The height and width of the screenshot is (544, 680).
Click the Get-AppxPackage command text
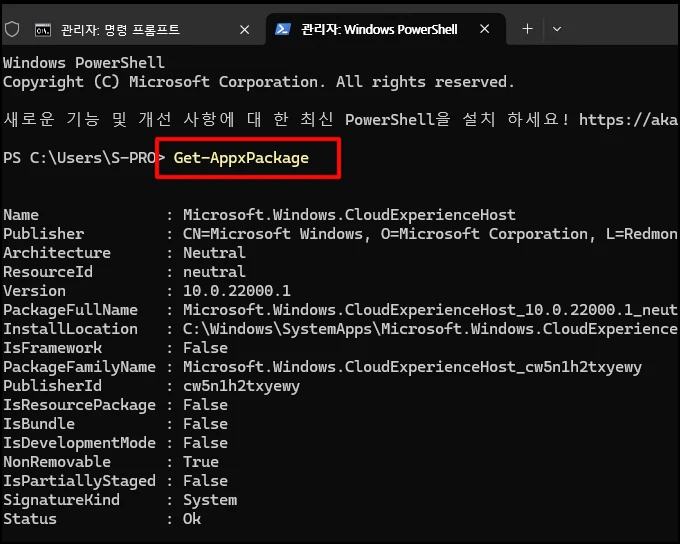[x=241, y=158]
